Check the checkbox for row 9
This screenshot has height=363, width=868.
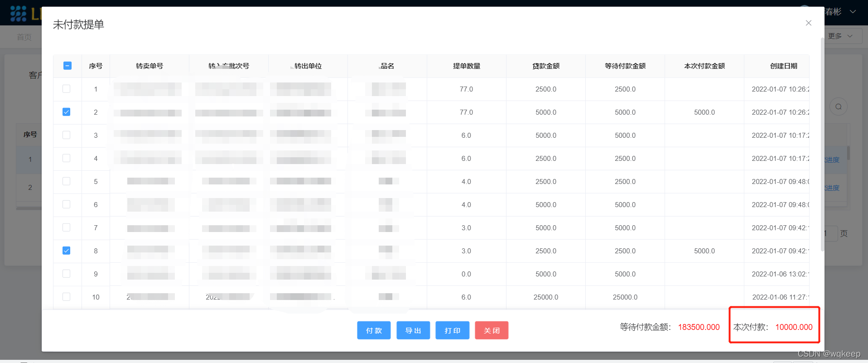67,274
